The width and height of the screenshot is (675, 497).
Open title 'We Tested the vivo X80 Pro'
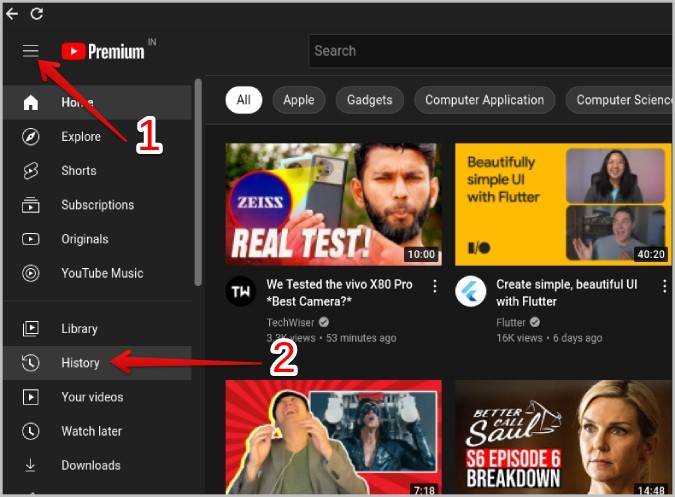click(x=339, y=293)
